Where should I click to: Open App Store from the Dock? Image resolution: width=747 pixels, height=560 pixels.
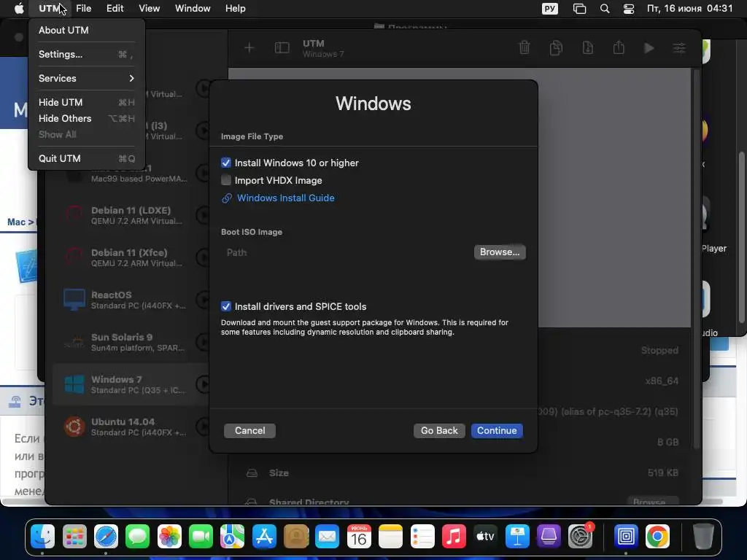(264, 537)
